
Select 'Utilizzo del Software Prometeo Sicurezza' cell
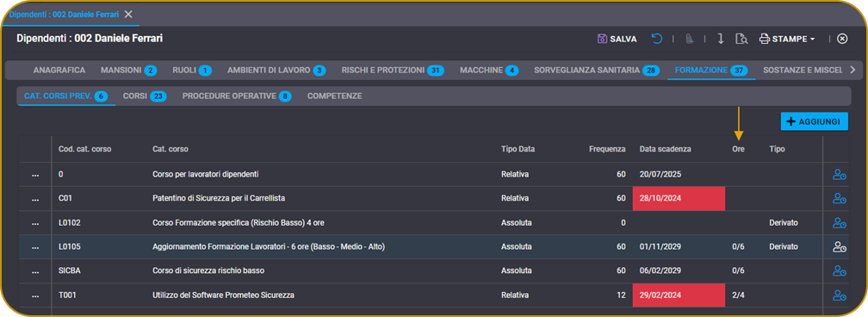[x=223, y=295]
